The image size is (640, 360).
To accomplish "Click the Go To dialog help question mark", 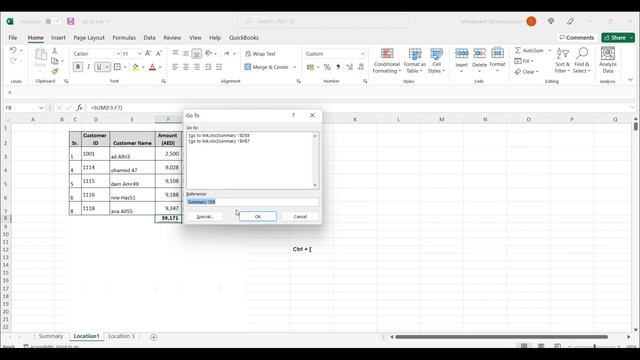I will [293, 116].
